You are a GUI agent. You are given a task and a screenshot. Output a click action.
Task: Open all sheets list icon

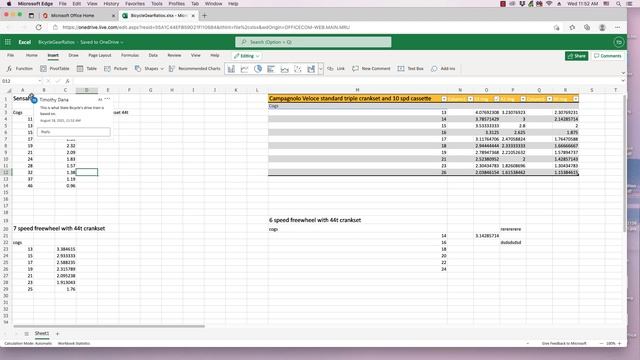tap(27, 334)
